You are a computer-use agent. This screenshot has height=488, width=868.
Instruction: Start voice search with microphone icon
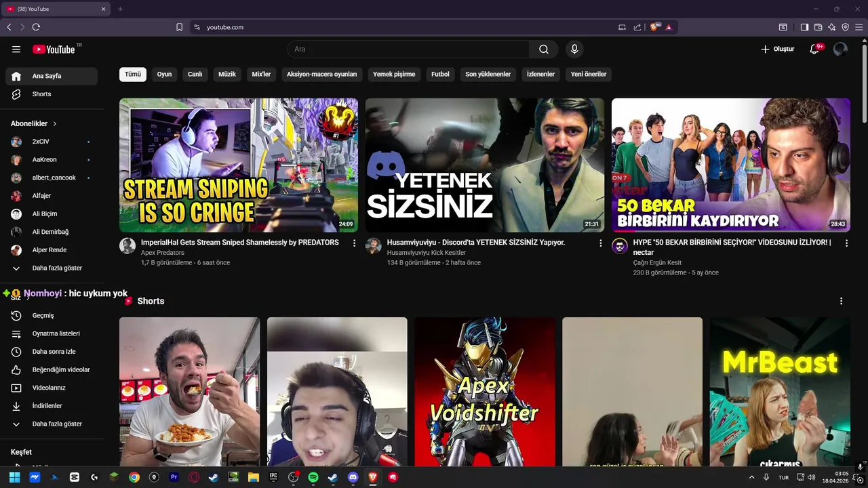click(x=574, y=49)
